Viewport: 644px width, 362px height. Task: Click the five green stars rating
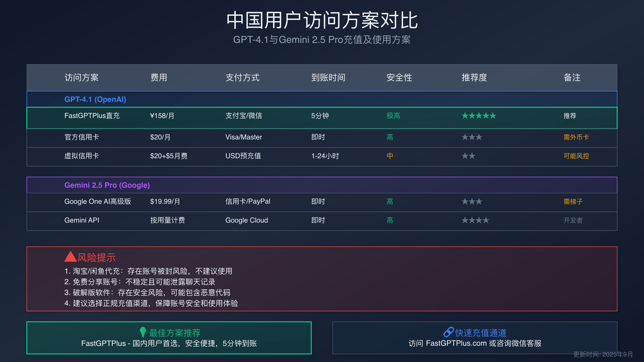tap(479, 116)
